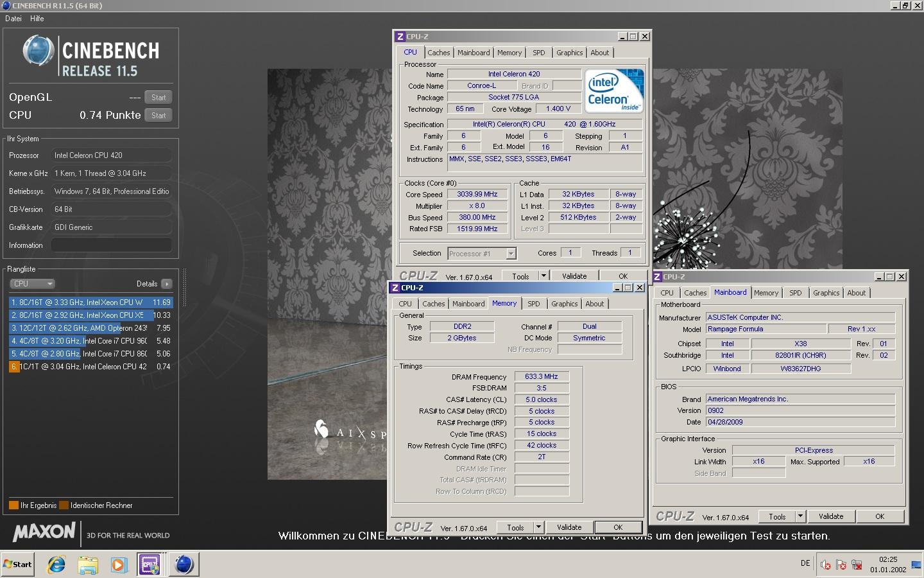Click the Rampage Formula model field
The height and width of the screenshot is (578, 924).
click(x=765, y=329)
